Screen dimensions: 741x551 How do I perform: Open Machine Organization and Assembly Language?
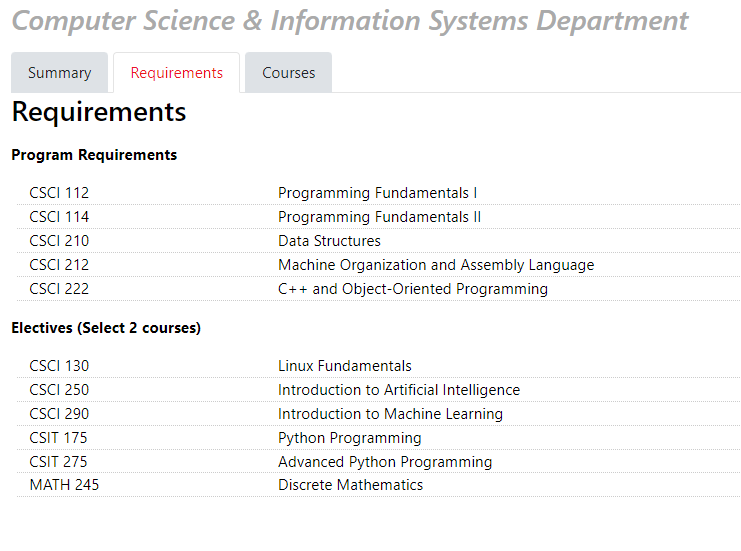(435, 265)
